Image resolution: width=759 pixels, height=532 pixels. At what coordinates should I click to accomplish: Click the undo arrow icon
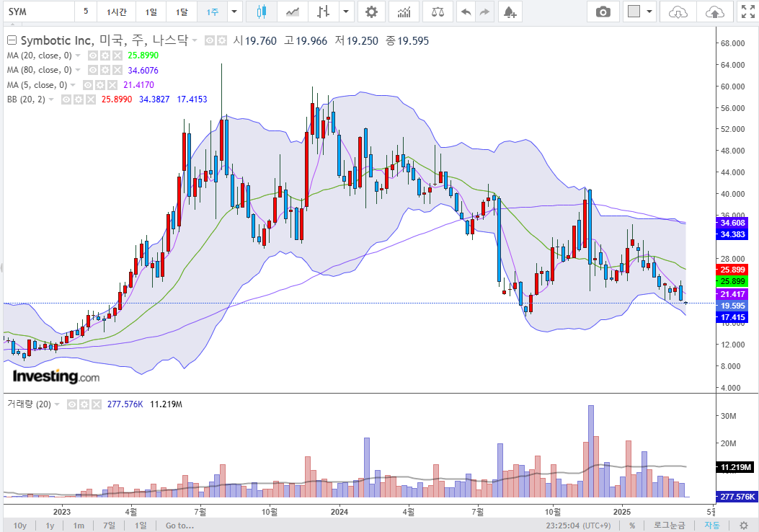point(466,12)
